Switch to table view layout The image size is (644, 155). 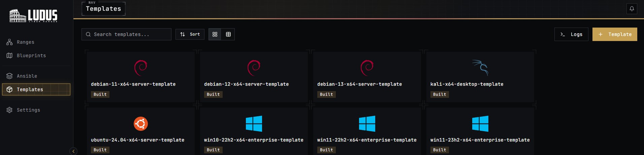click(x=228, y=34)
